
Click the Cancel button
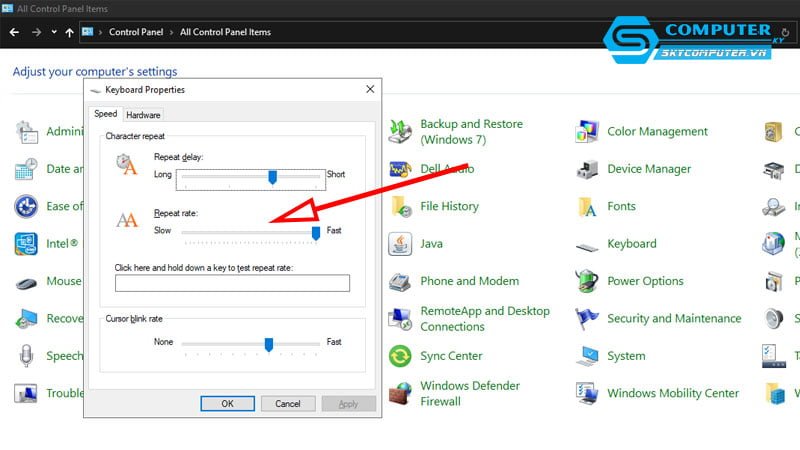(288, 403)
